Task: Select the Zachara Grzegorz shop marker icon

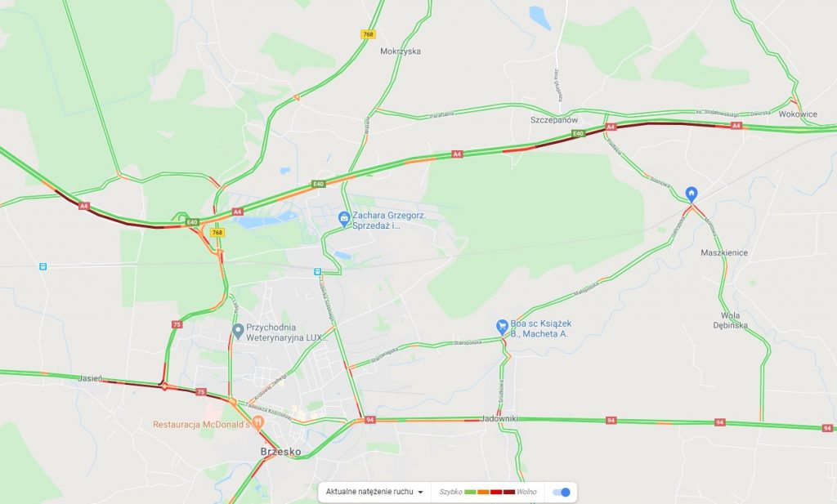Action: point(344,219)
